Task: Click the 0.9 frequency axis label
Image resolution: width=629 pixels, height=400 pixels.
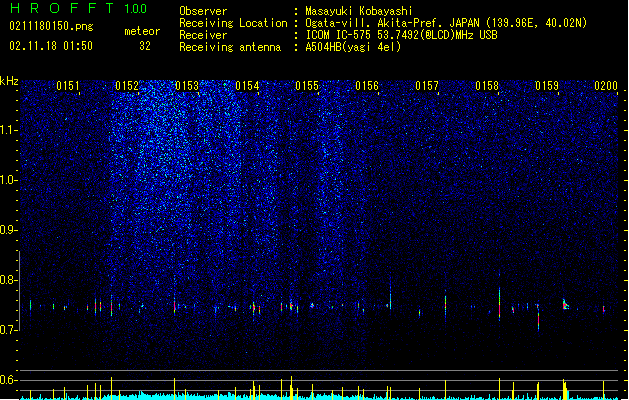Action: click(8, 230)
